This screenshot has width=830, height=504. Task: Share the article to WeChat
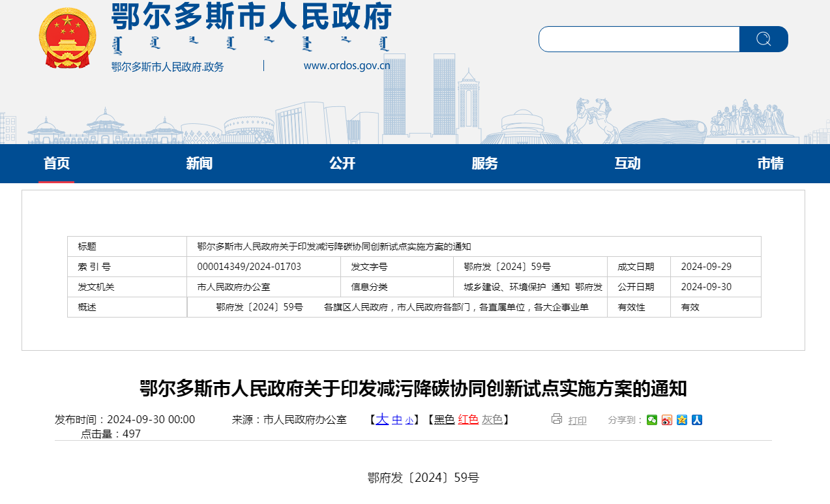click(652, 420)
